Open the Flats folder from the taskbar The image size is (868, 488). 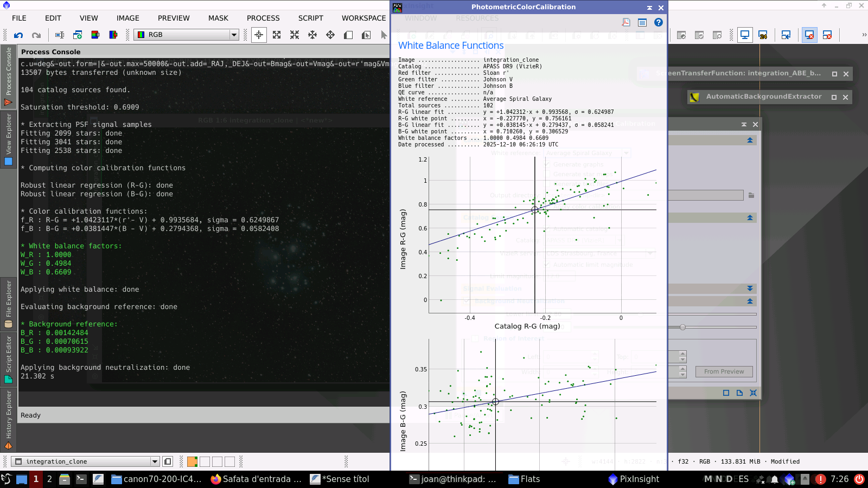[524, 479]
